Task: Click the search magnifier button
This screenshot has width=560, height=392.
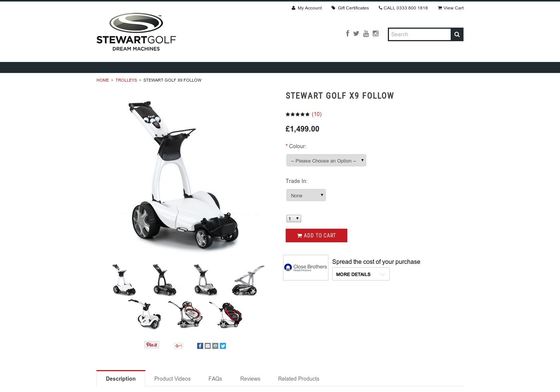Action: click(457, 34)
